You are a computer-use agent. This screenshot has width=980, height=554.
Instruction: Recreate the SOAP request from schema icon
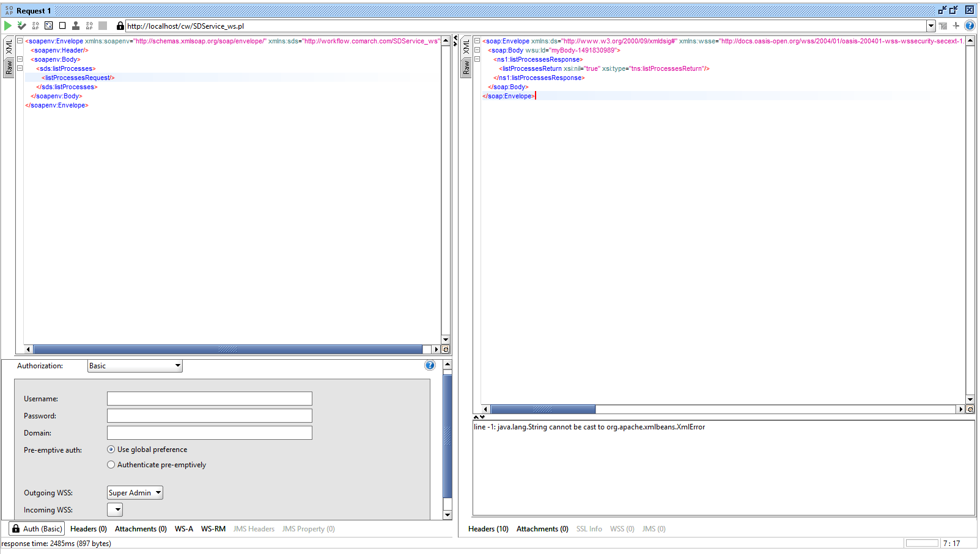pyautogui.click(x=48, y=25)
